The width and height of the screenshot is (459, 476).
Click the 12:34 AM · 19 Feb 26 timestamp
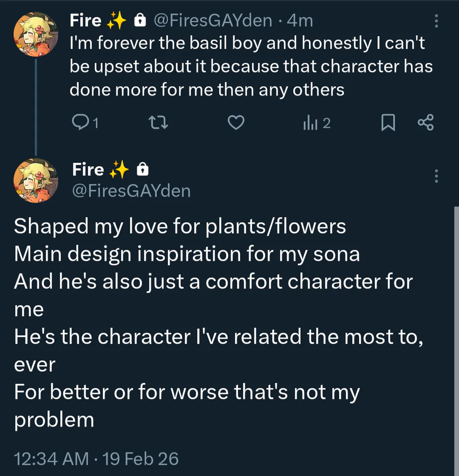[96, 458]
